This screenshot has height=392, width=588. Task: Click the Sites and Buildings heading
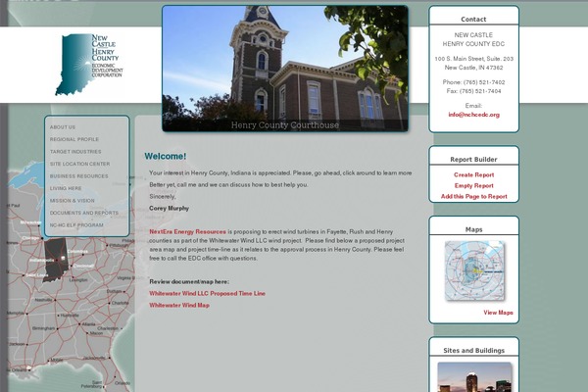(473, 351)
